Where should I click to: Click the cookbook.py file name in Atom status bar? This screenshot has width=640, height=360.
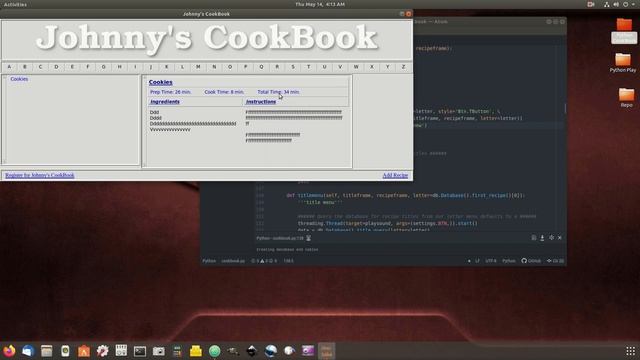click(x=233, y=260)
